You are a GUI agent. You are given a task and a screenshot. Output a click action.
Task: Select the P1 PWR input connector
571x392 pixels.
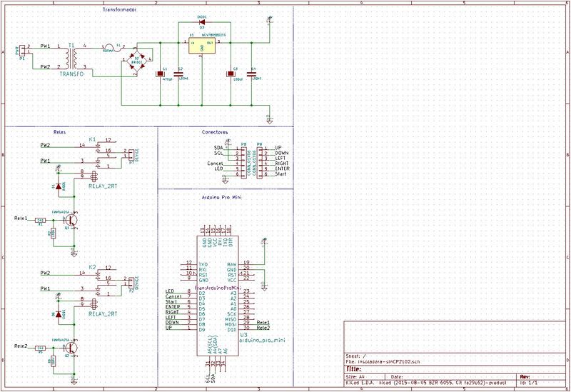point(22,50)
